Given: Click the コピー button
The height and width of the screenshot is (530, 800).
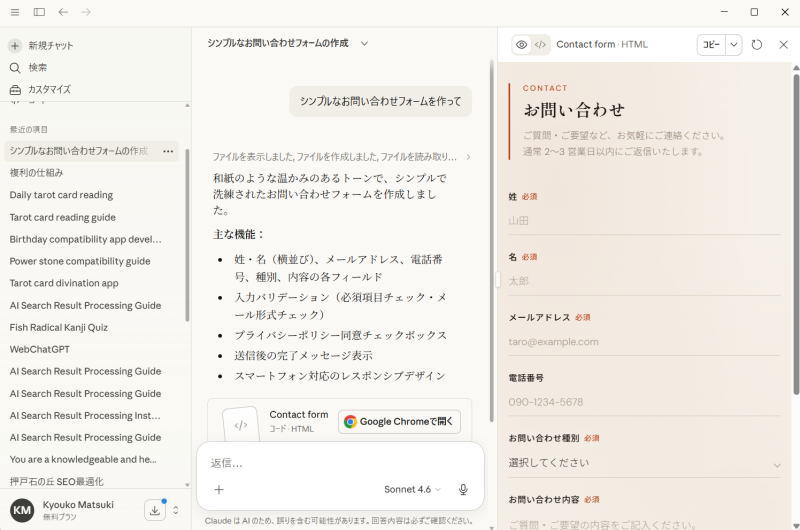Looking at the screenshot, I should pos(711,44).
